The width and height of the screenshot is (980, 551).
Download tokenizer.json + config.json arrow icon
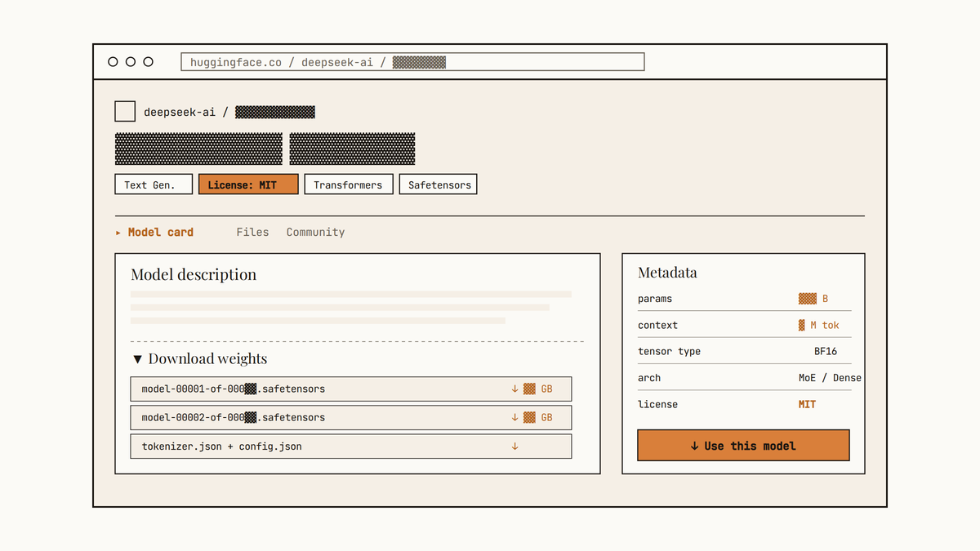[514, 447]
